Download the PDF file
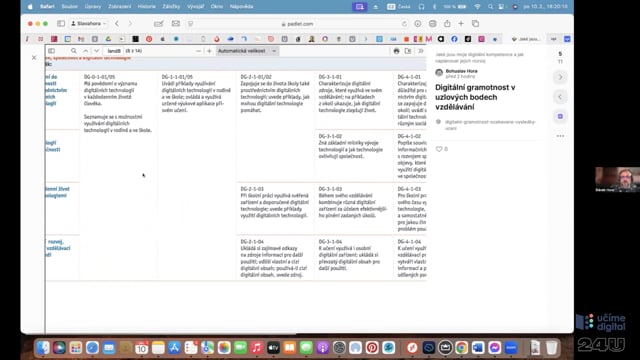The width and height of the screenshot is (640, 360). click(408, 51)
